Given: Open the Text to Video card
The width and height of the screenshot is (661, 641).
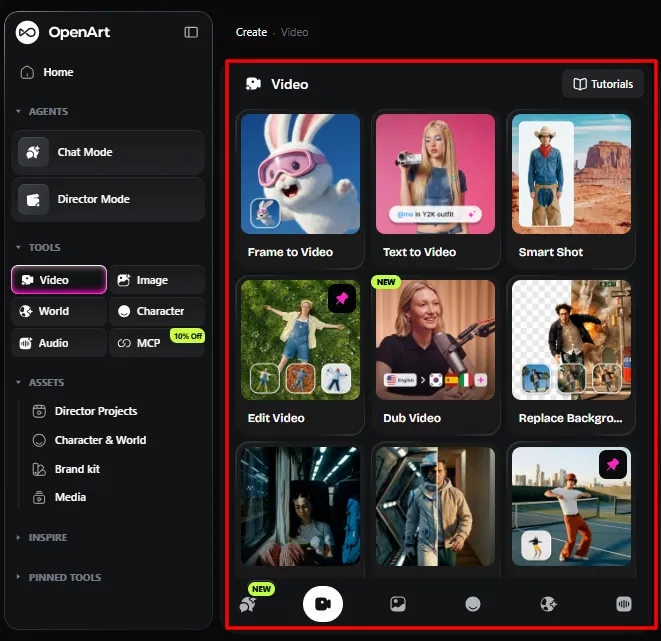Looking at the screenshot, I should point(435,189).
